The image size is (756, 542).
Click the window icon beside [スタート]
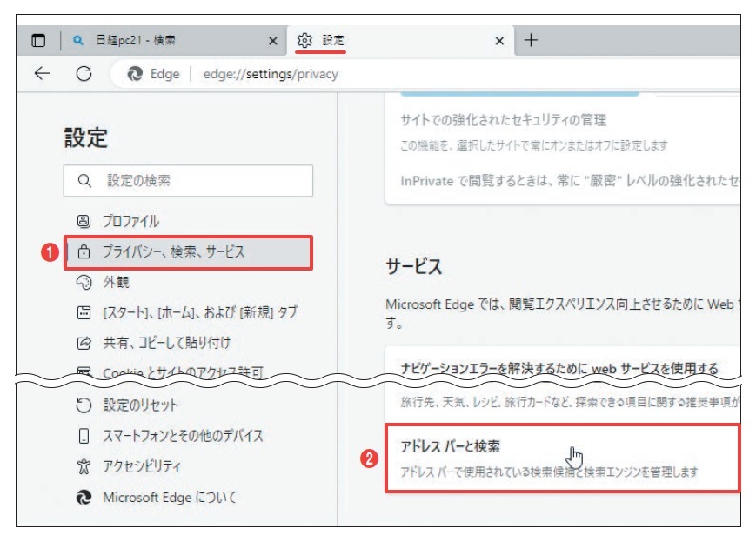(x=84, y=312)
